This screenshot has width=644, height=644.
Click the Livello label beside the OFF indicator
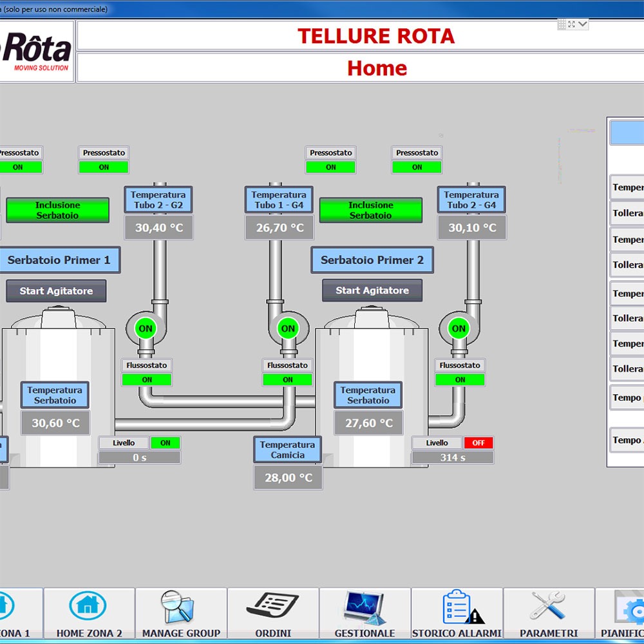(x=437, y=443)
